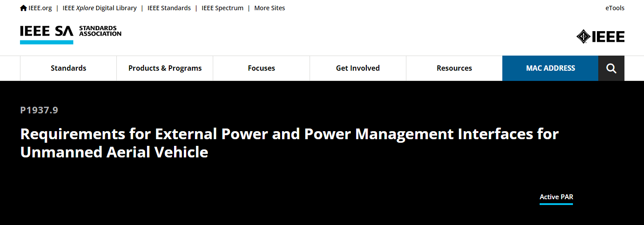The width and height of the screenshot is (644, 225).
Task: Expand the Resources navigation item
Action: pos(454,68)
